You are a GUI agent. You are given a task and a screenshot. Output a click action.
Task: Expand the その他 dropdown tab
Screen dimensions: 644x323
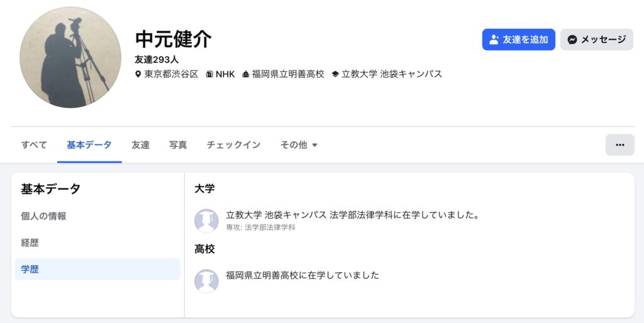tap(299, 145)
